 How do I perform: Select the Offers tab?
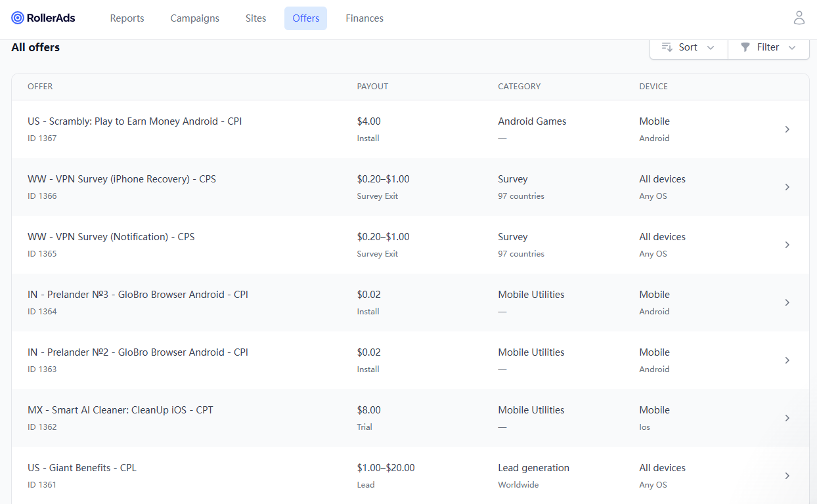point(306,18)
